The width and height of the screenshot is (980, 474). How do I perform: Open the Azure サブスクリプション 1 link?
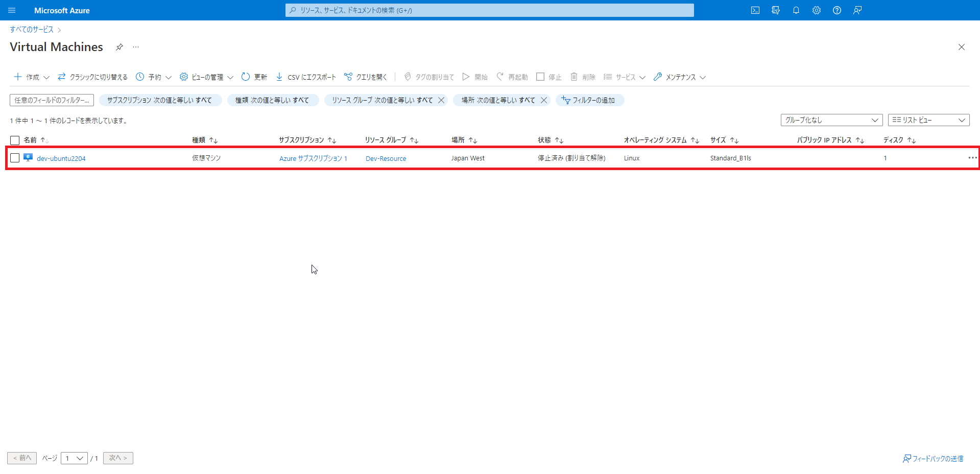click(313, 158)
